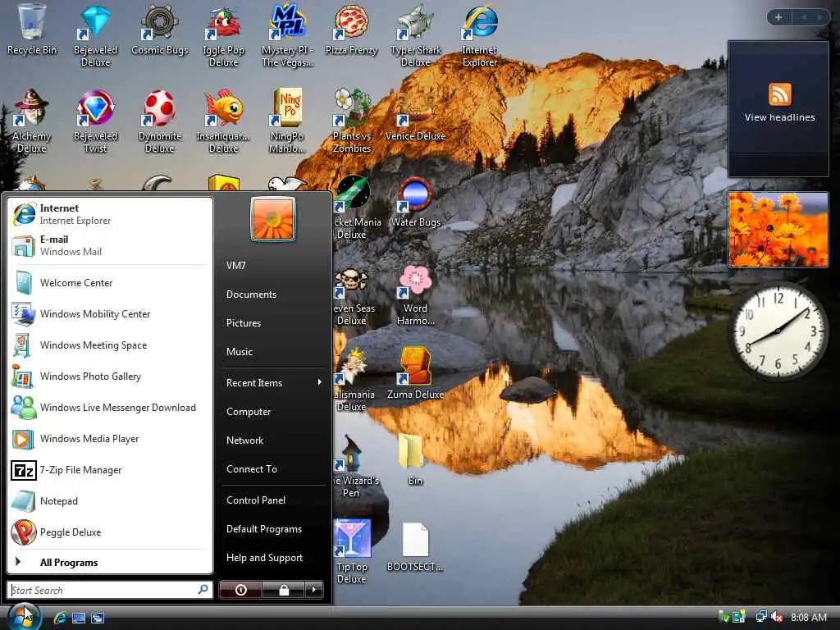Image resolution: width=840 pixels, height=630 pixels.
Task: Select Bejeweled Twist desktop shortcut
Action: 95,121
